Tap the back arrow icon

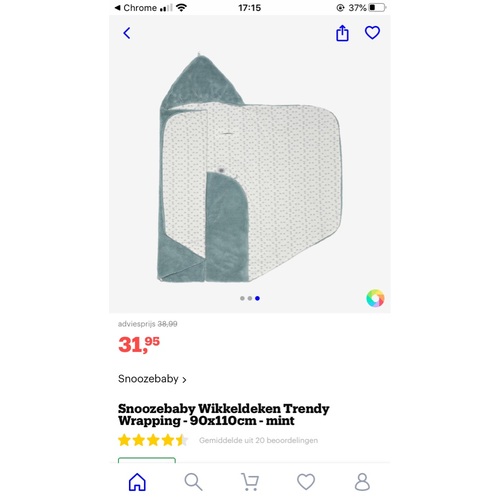pos(127,33)
